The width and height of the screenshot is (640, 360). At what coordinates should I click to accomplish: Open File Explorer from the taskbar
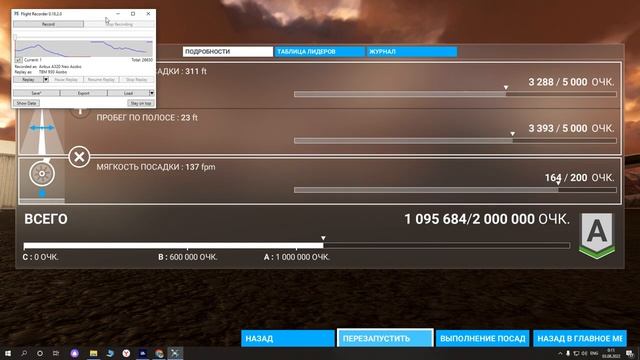tap(93, 353)
